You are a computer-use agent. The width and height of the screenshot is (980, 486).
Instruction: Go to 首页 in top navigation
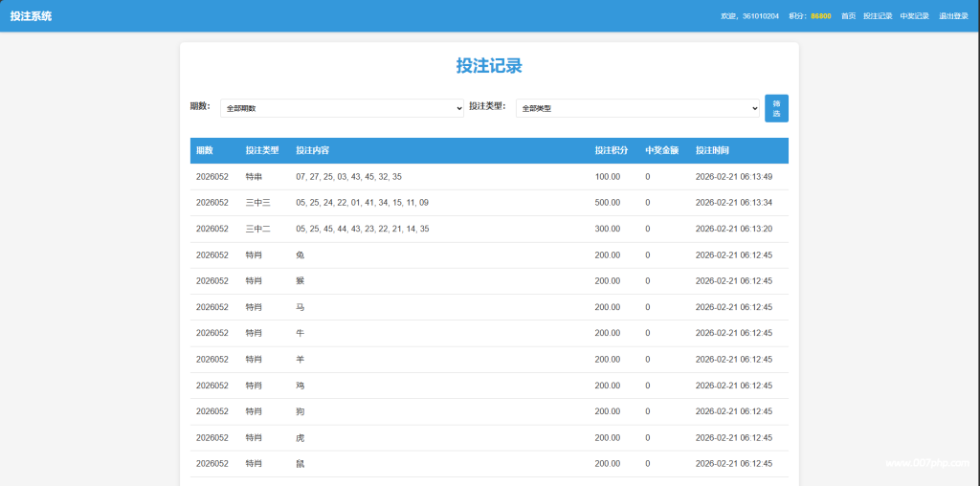pyautogui.click(x=848, y=16)
